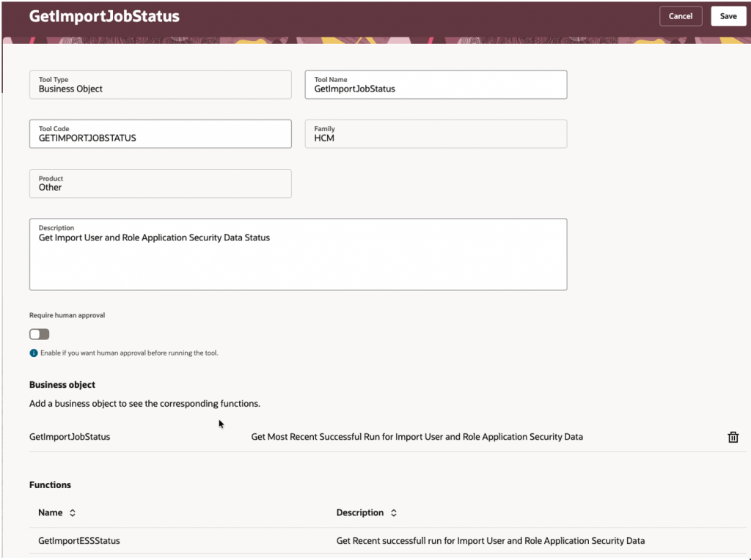This screenshot has height=560, width=751.
Task: Open the Family field showing HCM
Action: point(436,134)
